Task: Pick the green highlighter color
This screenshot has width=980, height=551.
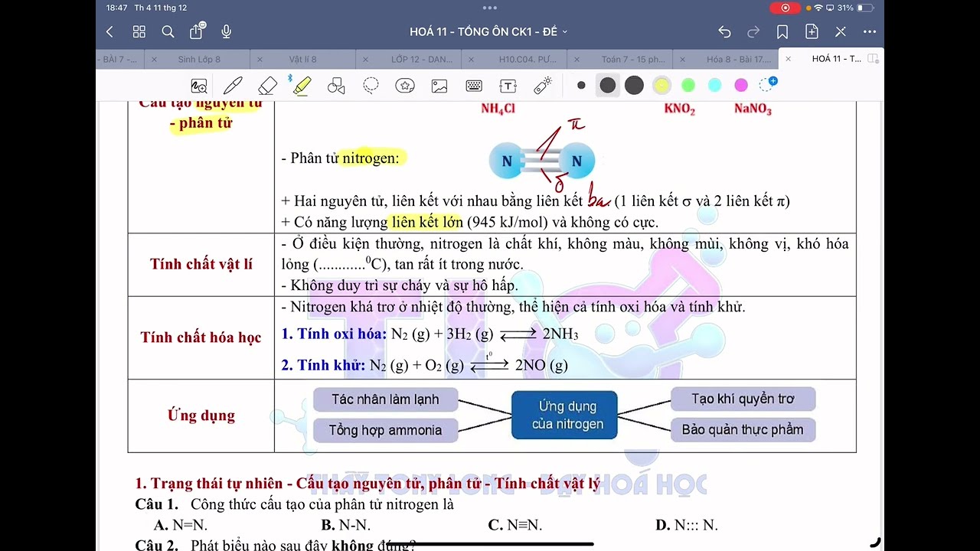Action: pyautogui.click(x=688, y=86)
